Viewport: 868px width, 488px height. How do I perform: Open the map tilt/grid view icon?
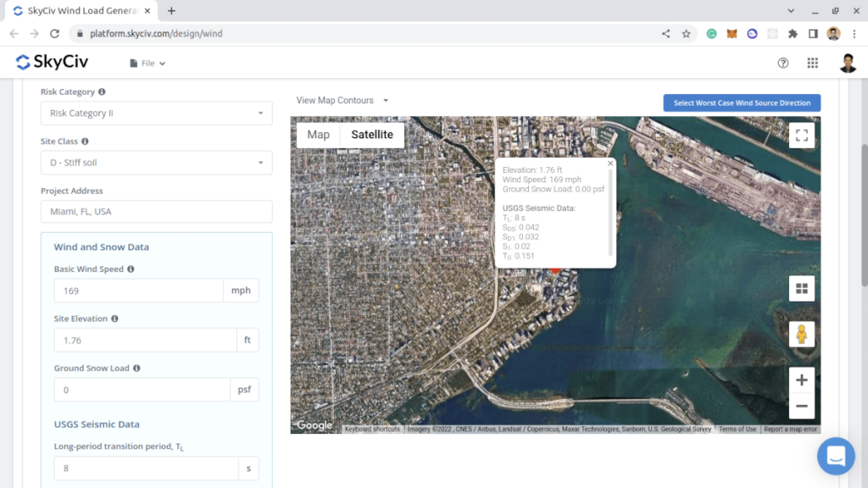pyautogui.click(x=801, y=288)
